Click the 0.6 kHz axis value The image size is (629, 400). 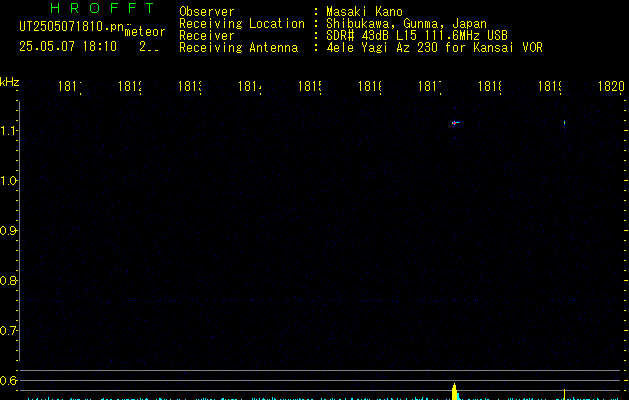click(x=8, y=380)
